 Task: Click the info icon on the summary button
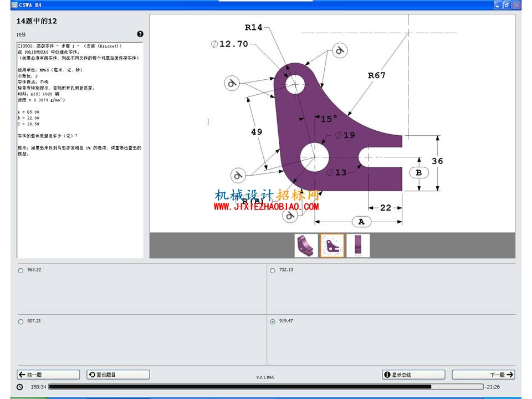click(387, 375)
